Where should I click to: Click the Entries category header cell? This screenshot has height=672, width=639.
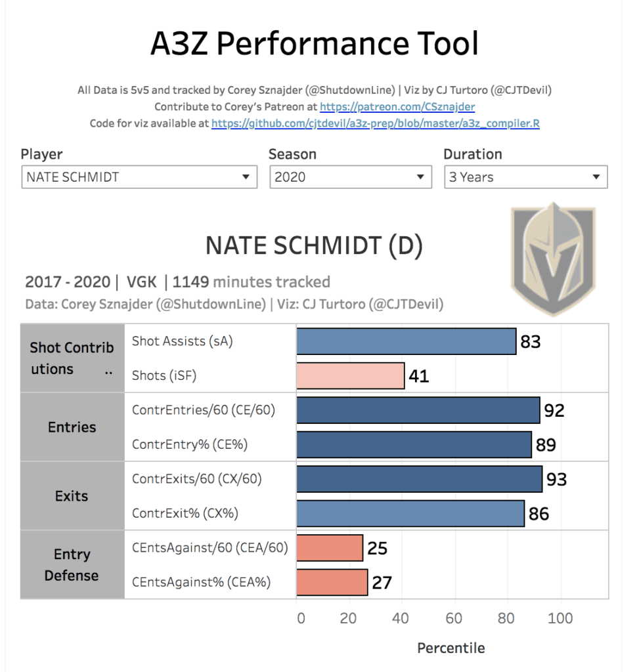click(72, 427)
